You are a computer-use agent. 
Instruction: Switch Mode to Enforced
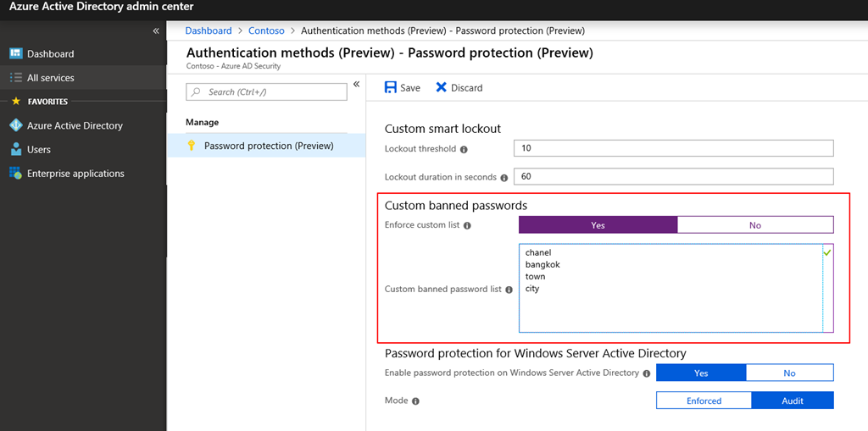704,401
